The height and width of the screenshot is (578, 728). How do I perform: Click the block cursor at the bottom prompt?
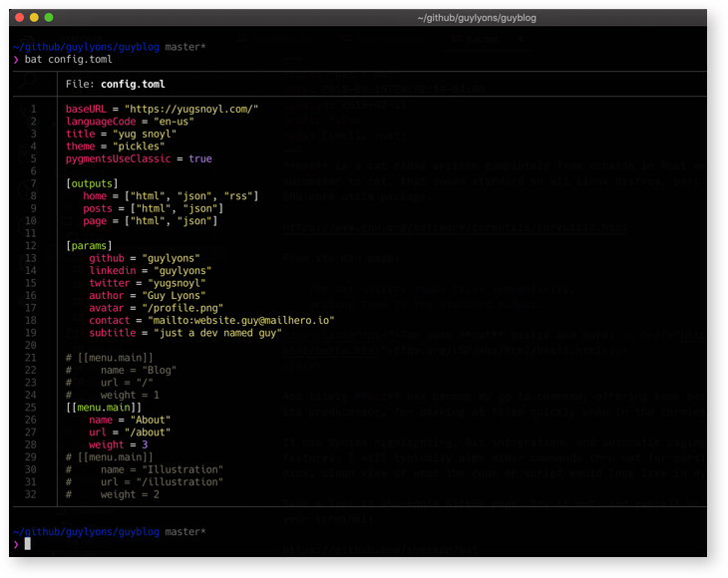(28, 544)
